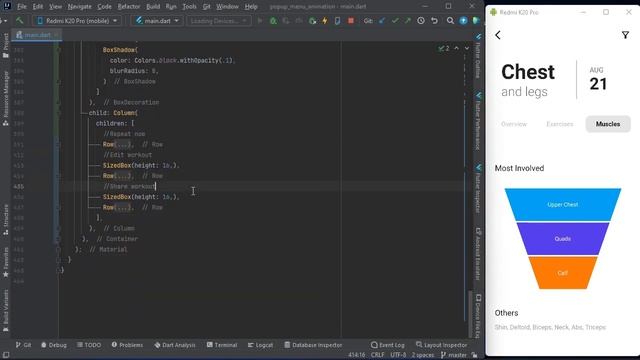The height and width of the screenshot is (360, 640).
Task: Open the Tools menu
Action: [x=189, y=7]
